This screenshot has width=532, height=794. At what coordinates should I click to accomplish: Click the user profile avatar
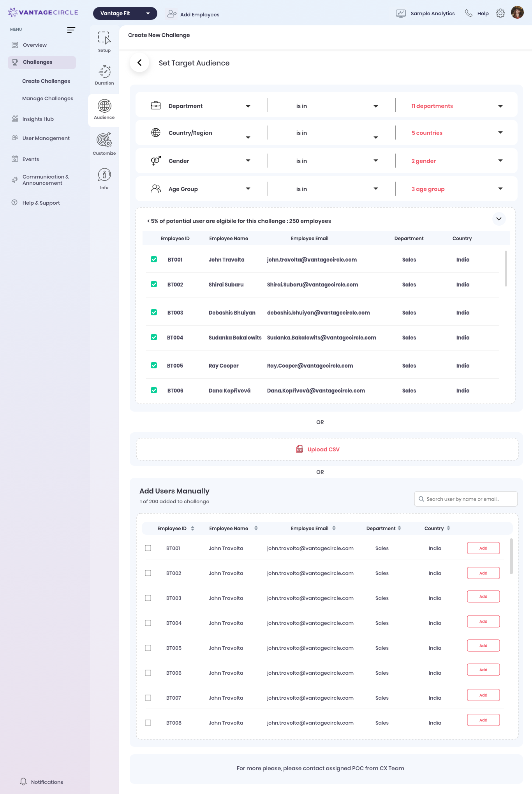pos(517,13)
